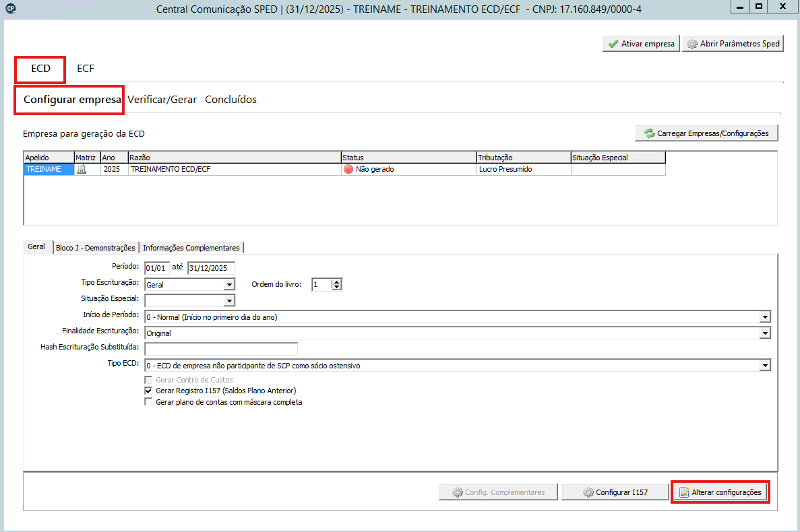Click the Situação Especial column header
Screen dimensions: 800x532
coord(618,158)
